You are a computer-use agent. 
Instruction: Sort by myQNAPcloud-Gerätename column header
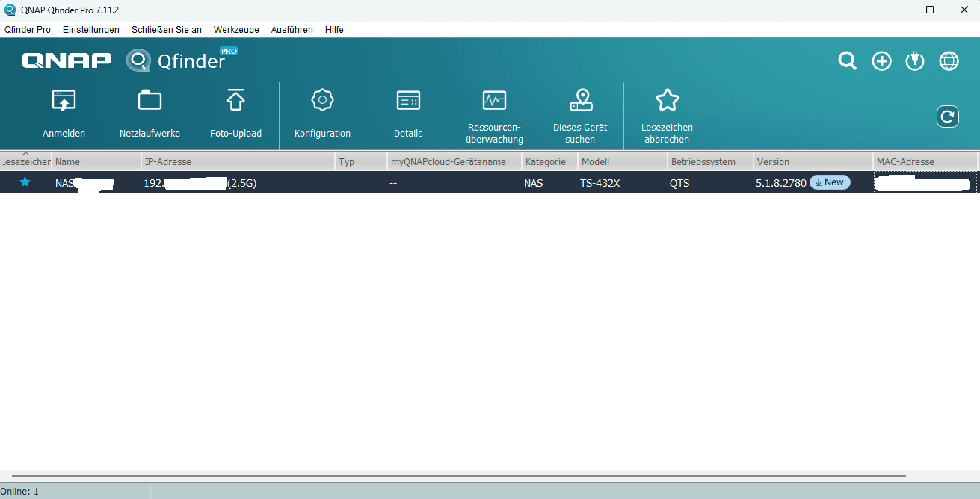454,161
